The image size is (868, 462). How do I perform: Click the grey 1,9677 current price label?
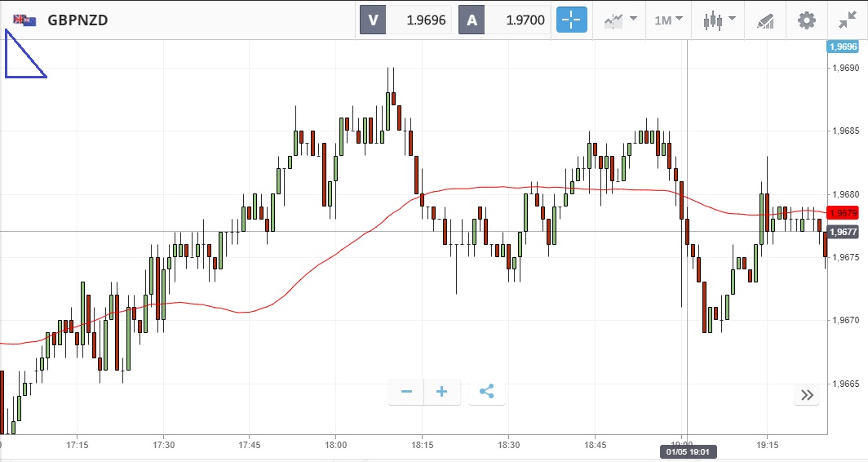click(841, 232)
